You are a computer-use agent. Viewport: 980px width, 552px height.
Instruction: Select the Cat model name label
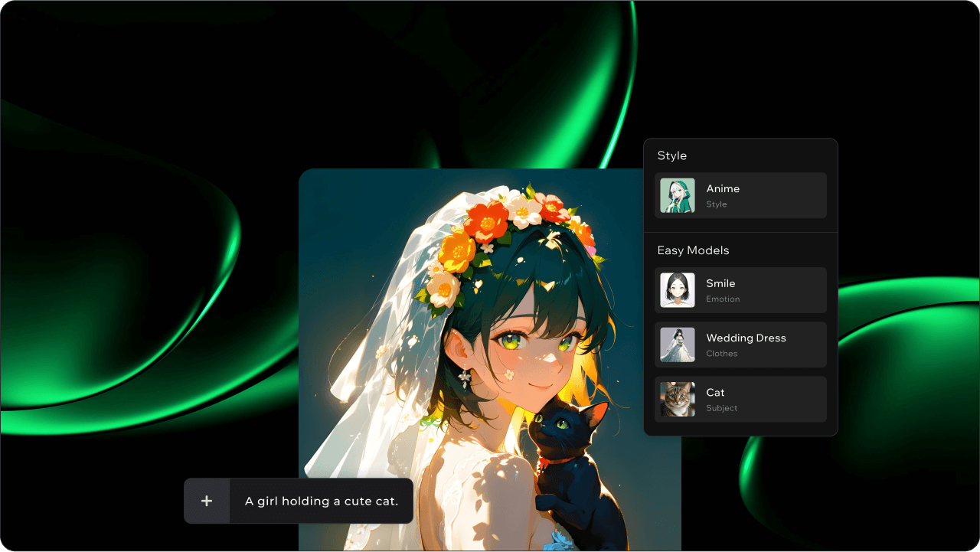point(715,392)
